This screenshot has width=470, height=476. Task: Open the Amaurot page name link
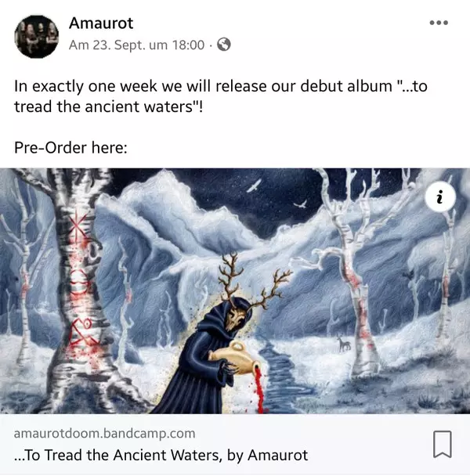point(101,23)
